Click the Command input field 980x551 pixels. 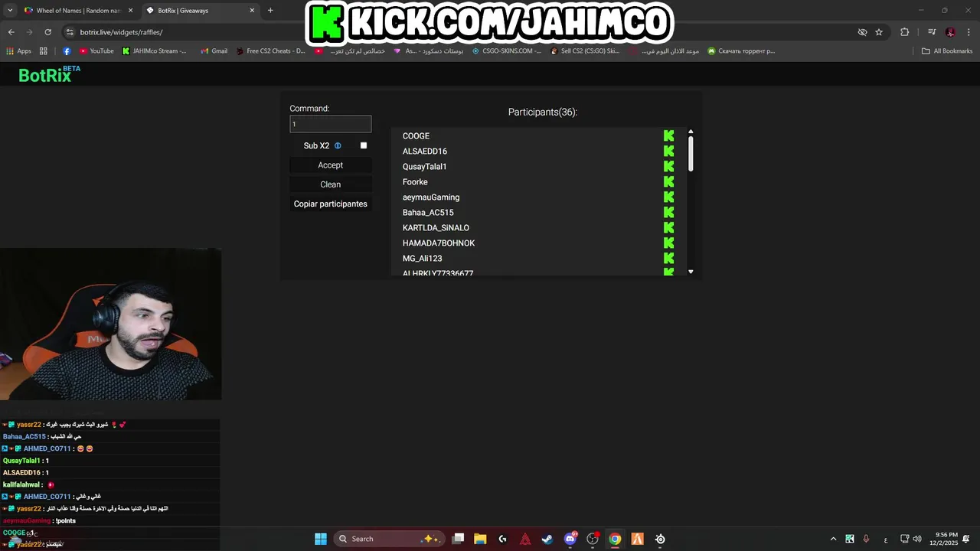pos(331,124)
